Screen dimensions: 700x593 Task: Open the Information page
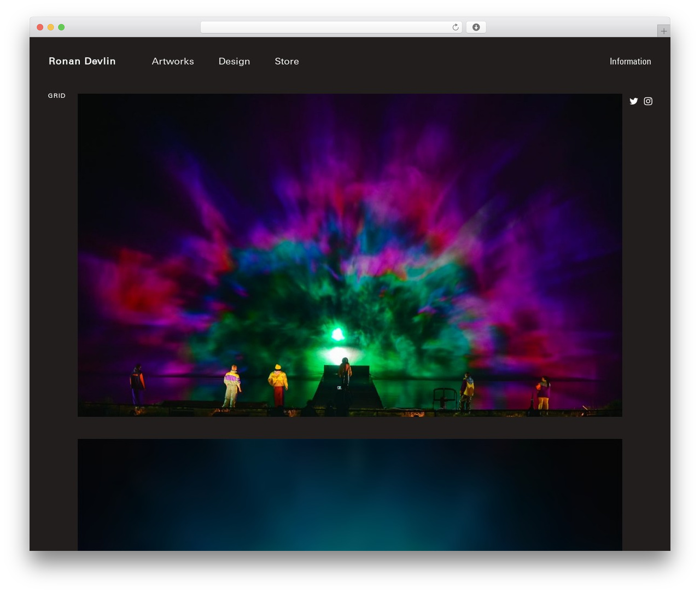coord(630,61)
